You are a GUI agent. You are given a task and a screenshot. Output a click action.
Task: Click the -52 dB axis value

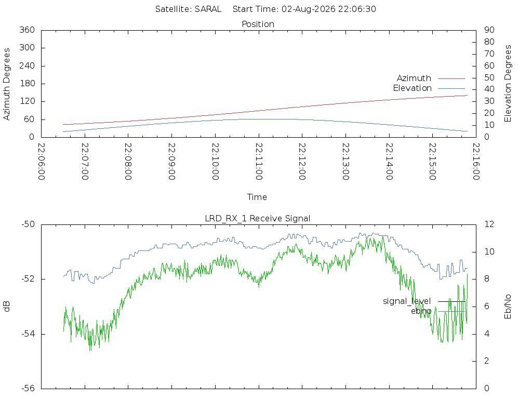(x=29, y=279)
